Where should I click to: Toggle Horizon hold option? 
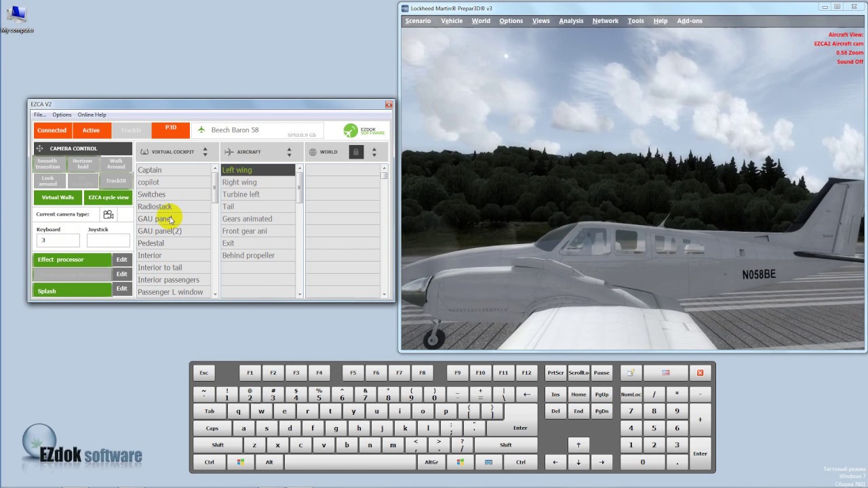[x=83, y=164]
